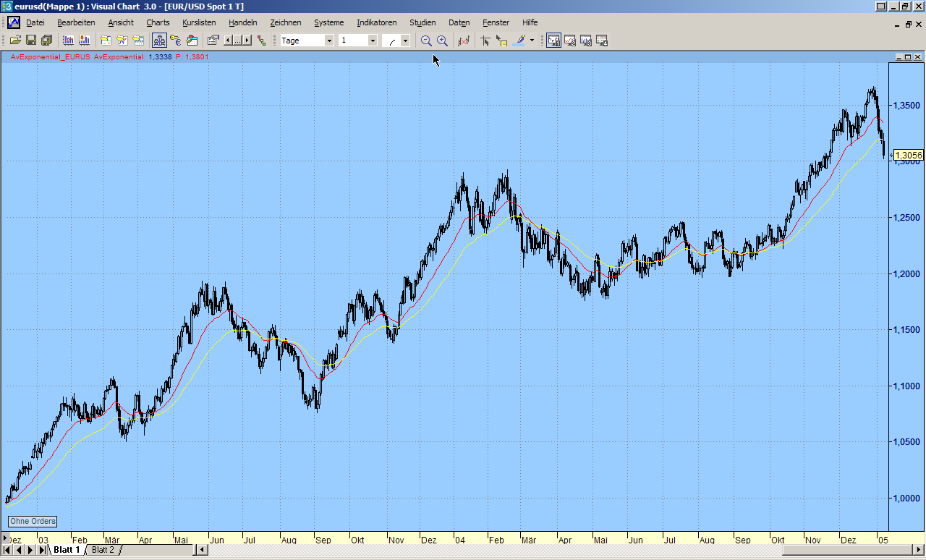
Task: Click the horizontal scrollbar left arrow
Action: coord(202,550)
